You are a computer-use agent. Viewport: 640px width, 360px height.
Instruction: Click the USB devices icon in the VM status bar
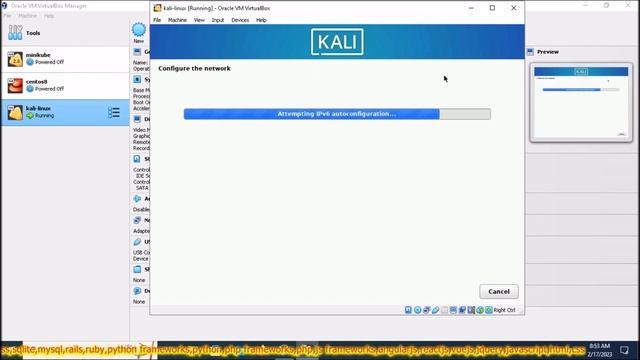coord(436,310)
